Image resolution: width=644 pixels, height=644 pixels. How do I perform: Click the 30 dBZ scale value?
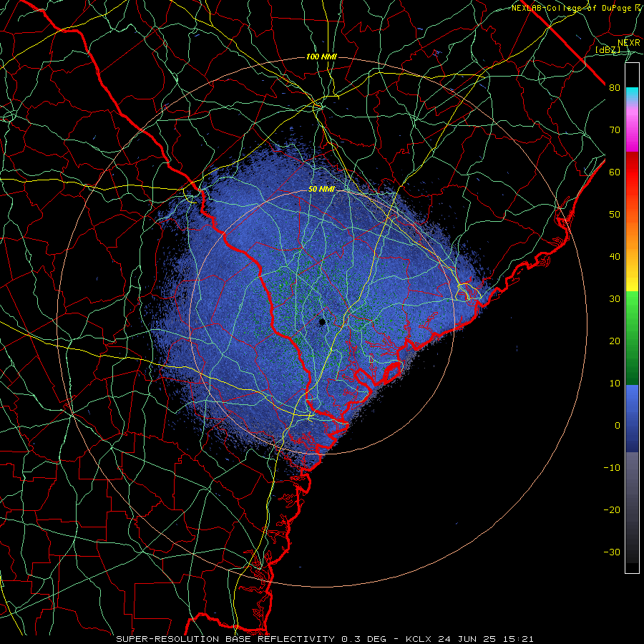pos(615,298)
